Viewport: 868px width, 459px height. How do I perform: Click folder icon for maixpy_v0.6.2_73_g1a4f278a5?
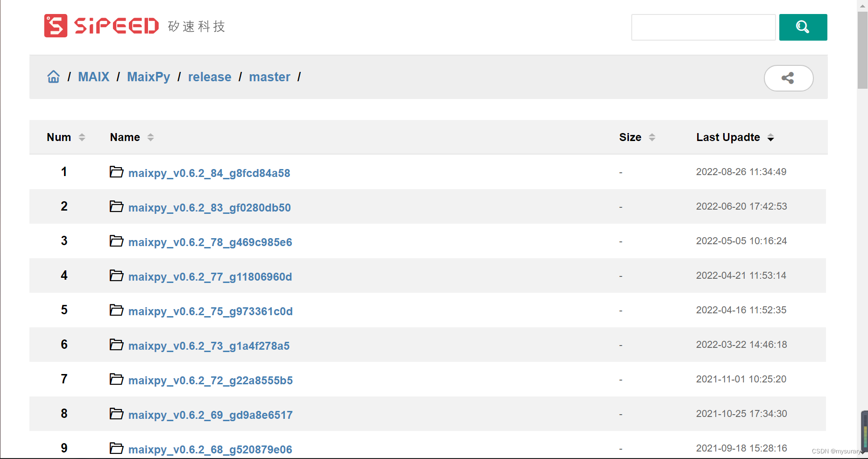pyautogui.click(x=116, y=345)
